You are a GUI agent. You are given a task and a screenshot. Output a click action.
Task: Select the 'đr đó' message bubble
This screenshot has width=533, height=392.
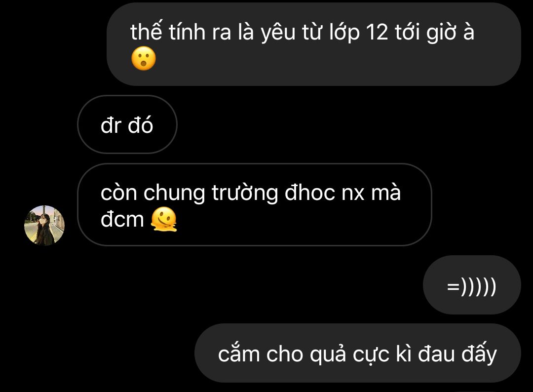(x=127, y=124)
